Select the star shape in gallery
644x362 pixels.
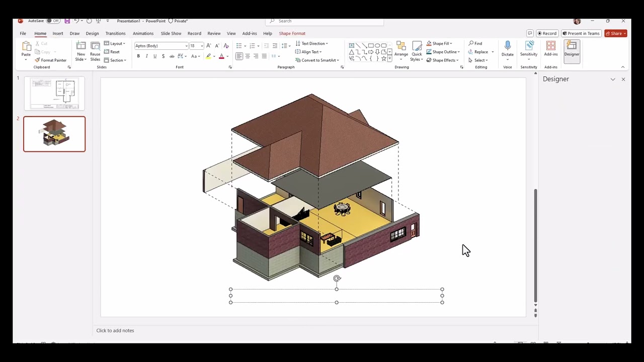[x=384, y=58]
